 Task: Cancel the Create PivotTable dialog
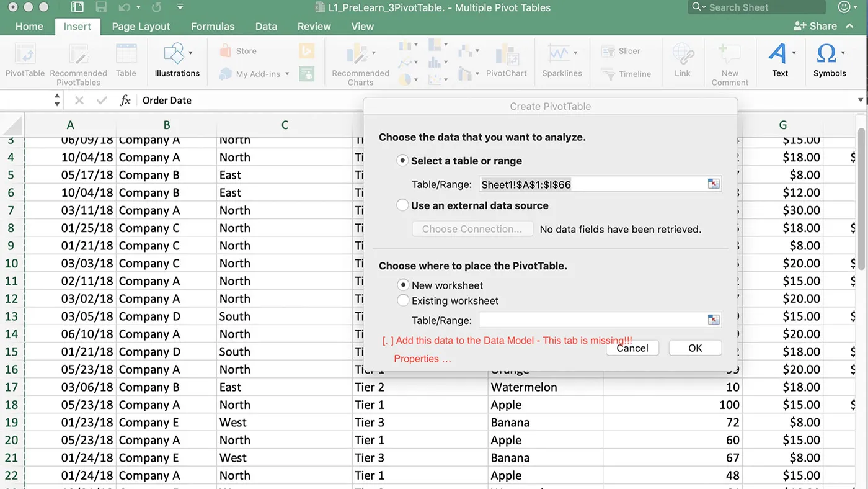tap(632, 348)
